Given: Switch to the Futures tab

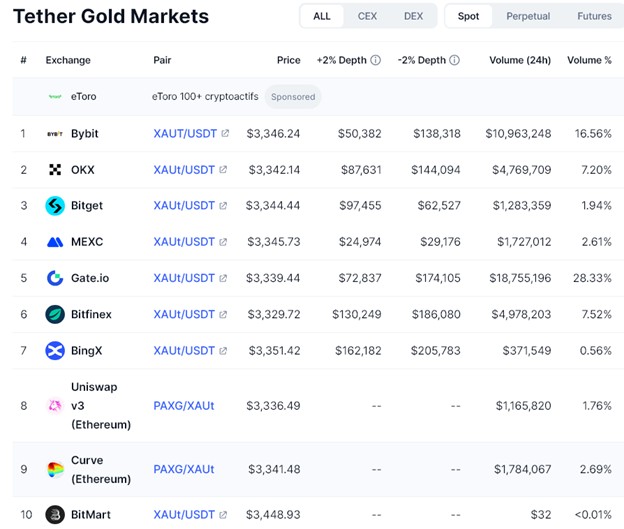Looking at the screenshot, I should coord(594,16).
